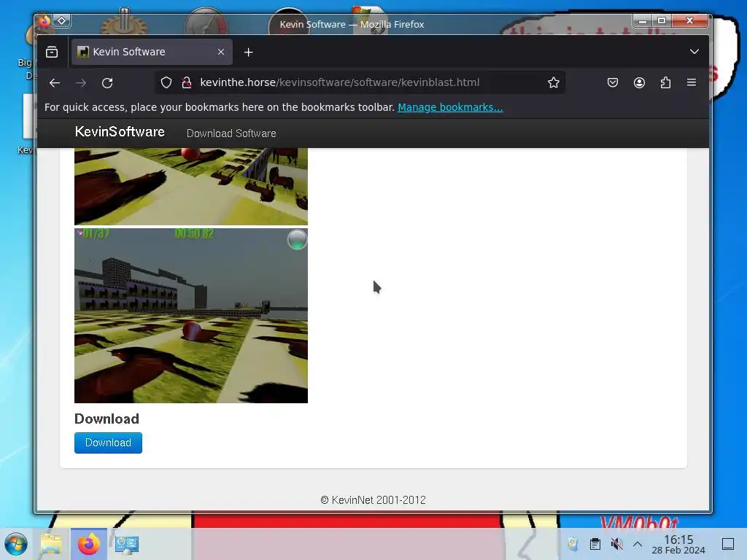The height and width of the screenshot is (560, 747).
Task: Reload the current page
Action: (x=107, y=83)
